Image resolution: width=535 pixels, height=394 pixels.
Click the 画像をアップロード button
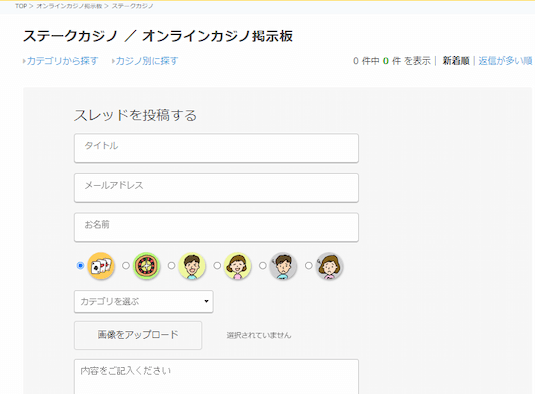pos(138,335)
